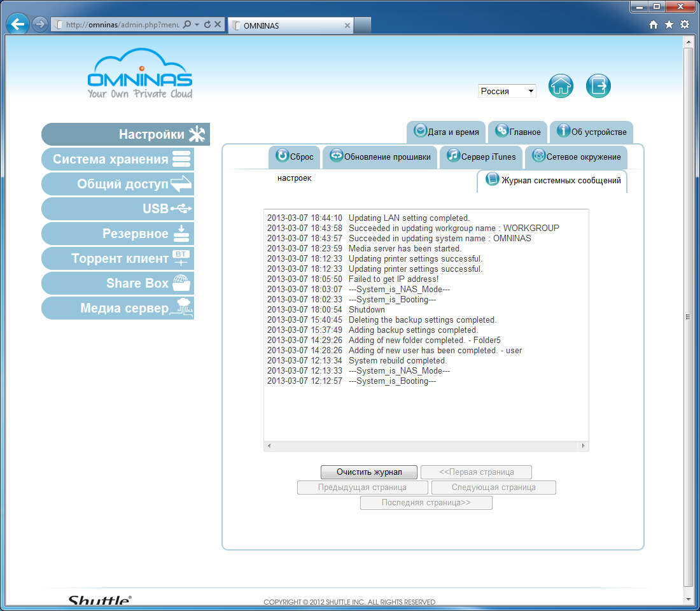Click info icon on Об устройстве
Screen dimensions: 700x611
(x=563, y=130)
